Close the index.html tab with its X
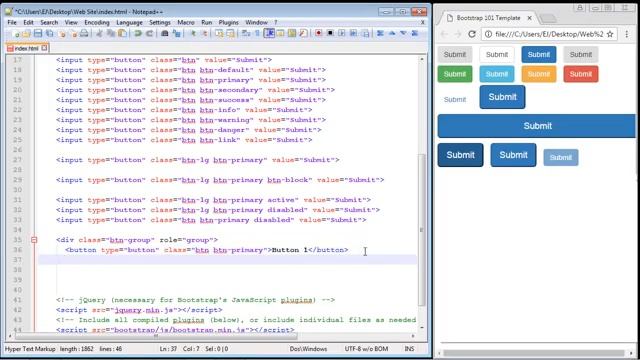Screen dimensions: 640x360 pos(44,48)
